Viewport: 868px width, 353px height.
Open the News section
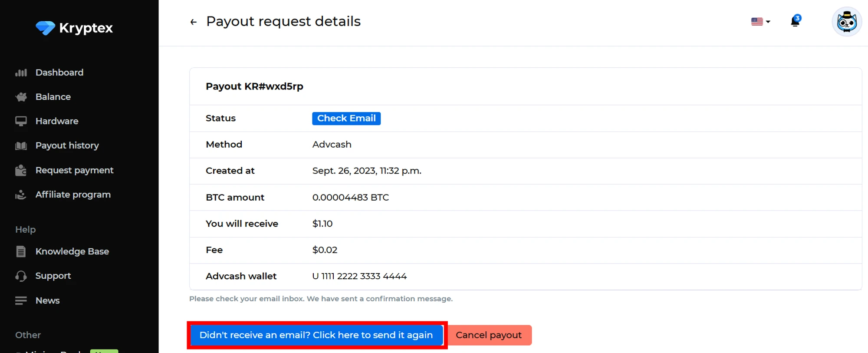47,300
